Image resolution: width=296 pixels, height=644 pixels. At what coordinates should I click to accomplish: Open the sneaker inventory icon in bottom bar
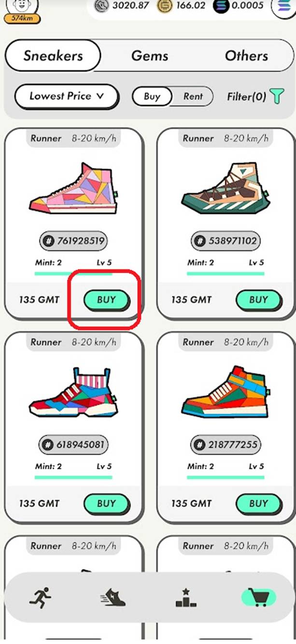[x=112, y=597]
